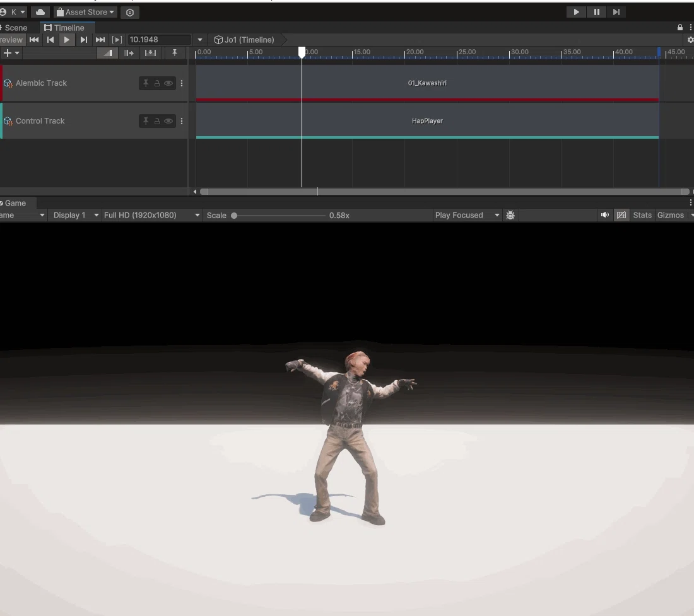Image resolution: width=694 pixels, height=616 pixels.
Task: Open the add track plus menu
Action: click(x=11, y=53)
